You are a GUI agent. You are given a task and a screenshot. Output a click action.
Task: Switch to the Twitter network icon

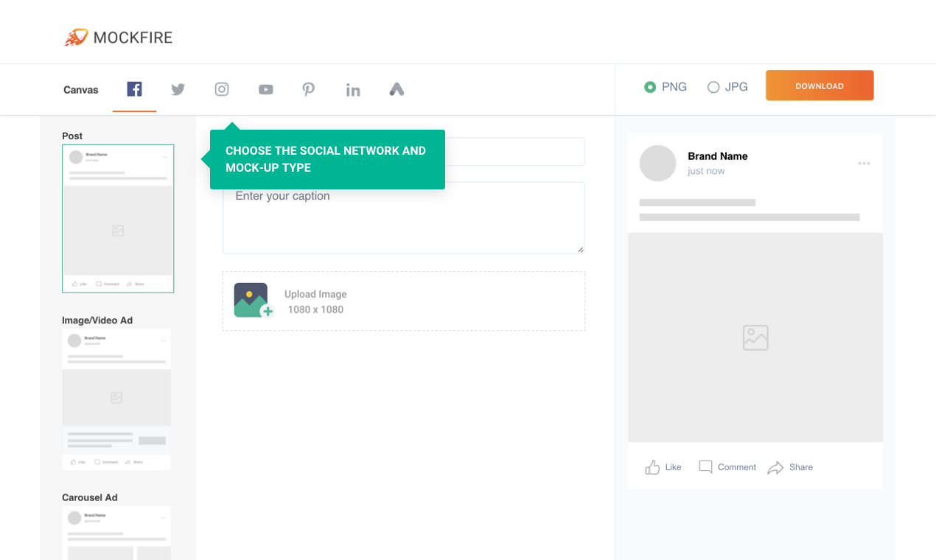point(178,90)
